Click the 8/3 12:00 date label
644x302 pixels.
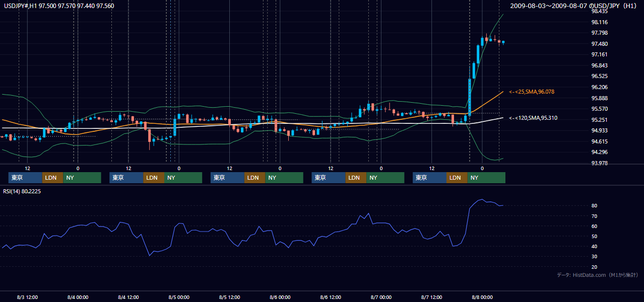click(27, 297)
